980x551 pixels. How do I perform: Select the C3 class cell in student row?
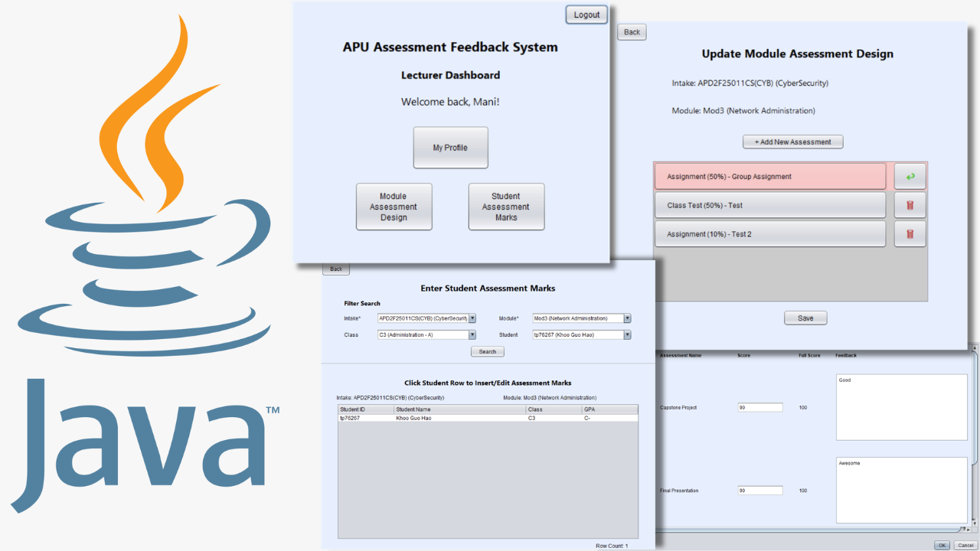554,419
